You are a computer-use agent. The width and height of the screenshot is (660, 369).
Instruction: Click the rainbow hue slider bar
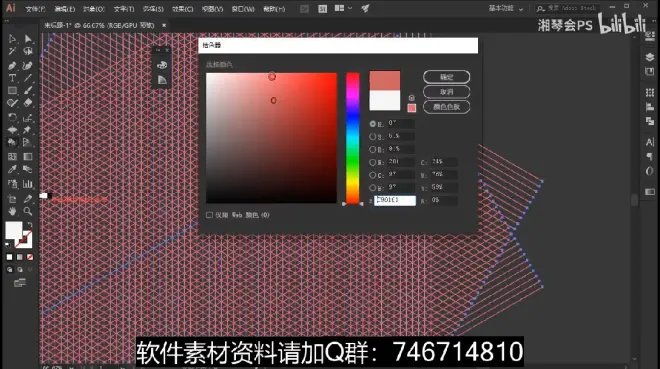(353, 138)
